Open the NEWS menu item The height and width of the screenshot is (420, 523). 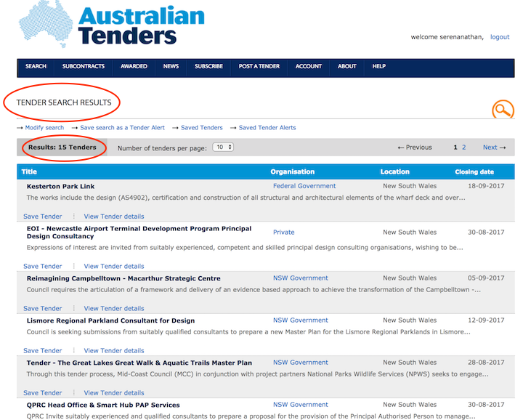[x=171, y=66]
